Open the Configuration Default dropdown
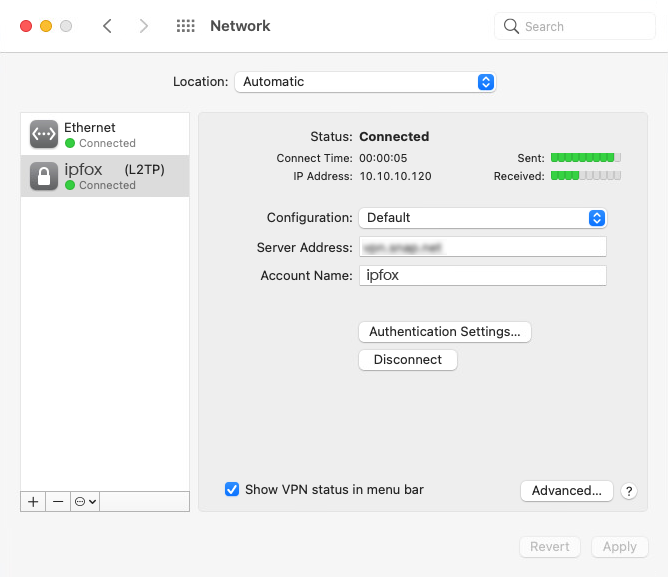Screen dimensions: 668x577 tap(483, 218)
